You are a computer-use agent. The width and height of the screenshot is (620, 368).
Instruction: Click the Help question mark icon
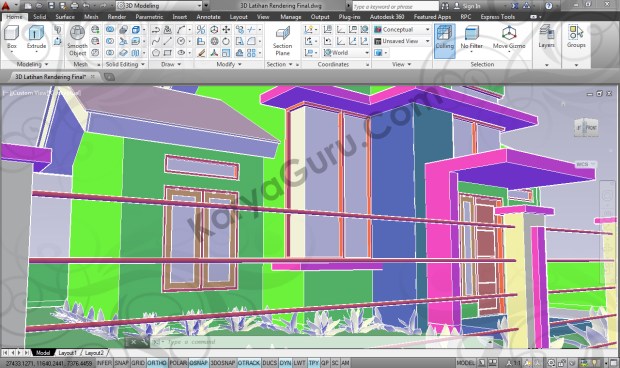pyautogui.click(x=548, y=6)
